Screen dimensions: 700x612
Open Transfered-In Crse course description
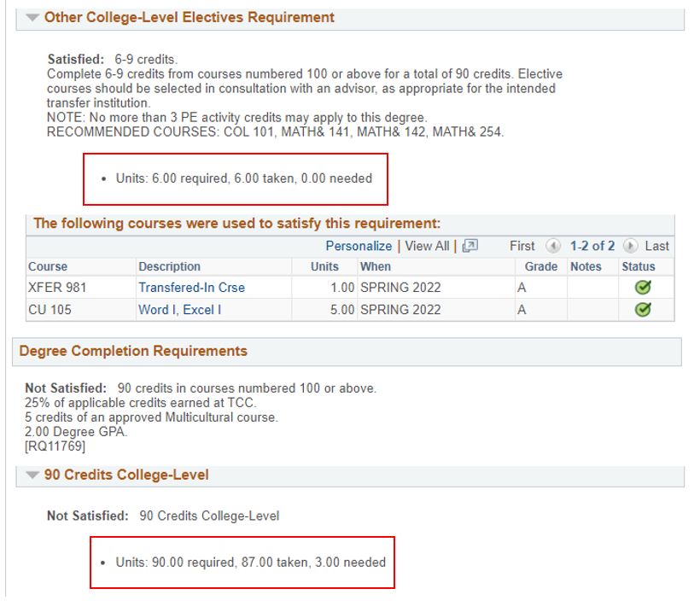tap(191, 288)
